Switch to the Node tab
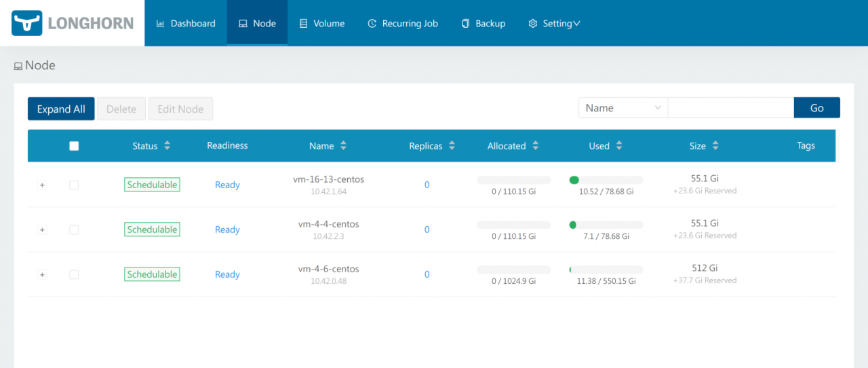Screen dimensions: 868x368 [x=257, y=23]
